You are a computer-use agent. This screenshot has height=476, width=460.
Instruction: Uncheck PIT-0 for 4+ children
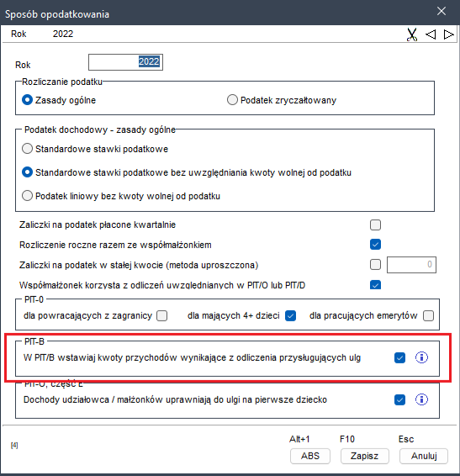click(291, 315)
